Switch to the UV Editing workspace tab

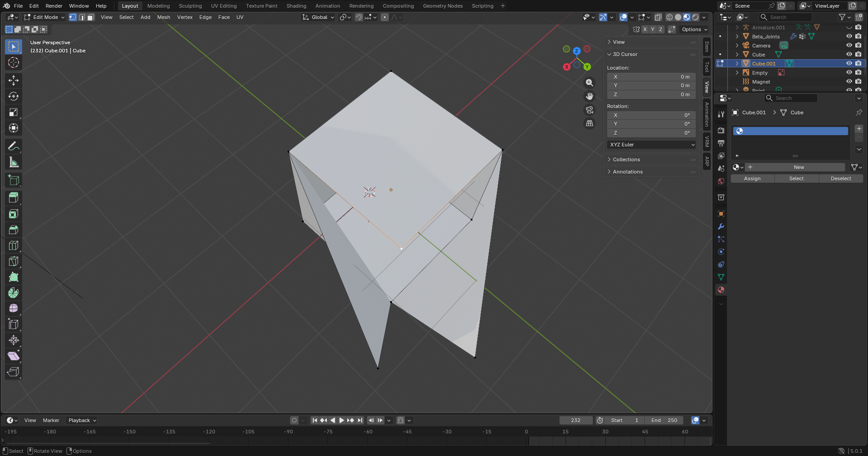tap(224, 6)
